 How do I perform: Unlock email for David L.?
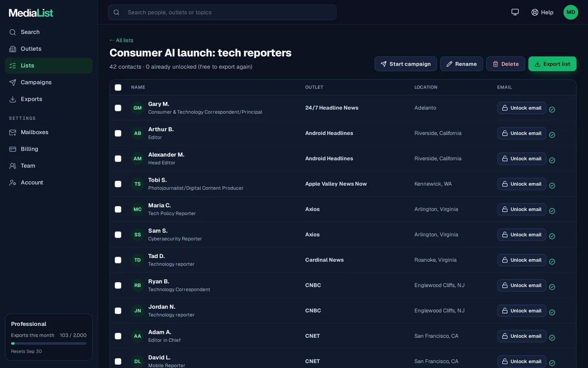pyautogui.click(x=522, y=361)
